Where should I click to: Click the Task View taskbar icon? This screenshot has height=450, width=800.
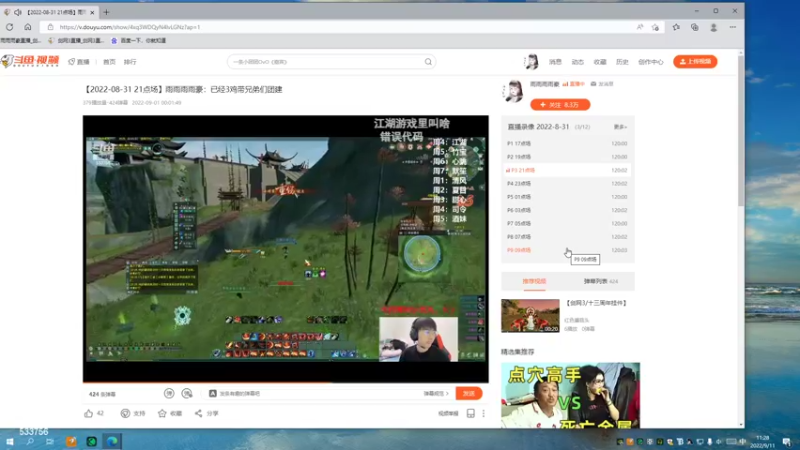point(49,441)
